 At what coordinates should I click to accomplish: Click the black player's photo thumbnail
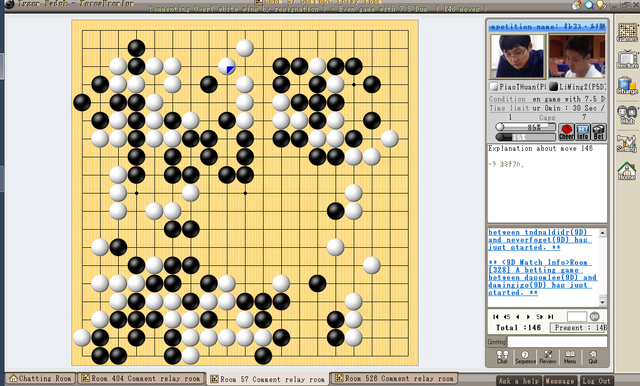pyautogui.click(x=576, y=56)
